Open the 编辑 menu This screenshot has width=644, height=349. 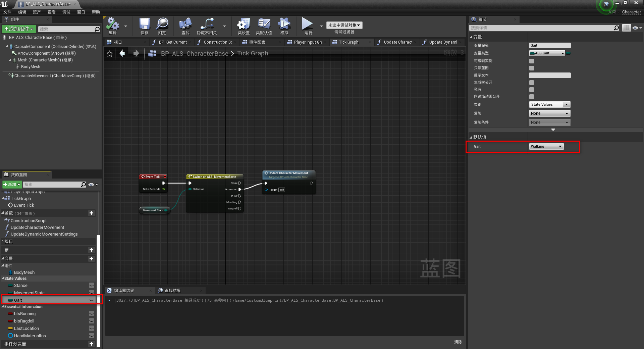[x=22, y=12]
